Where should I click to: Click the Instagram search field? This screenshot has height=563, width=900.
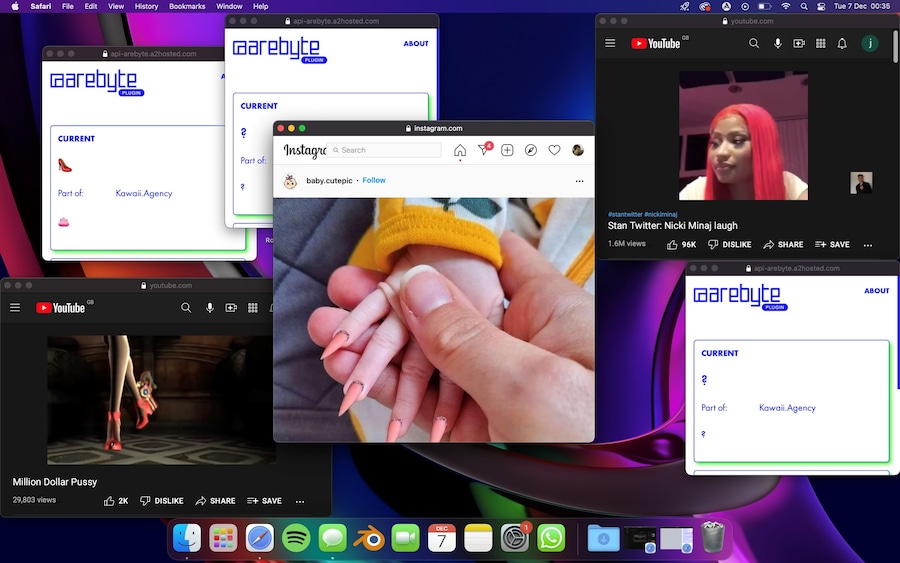coord(386,150)
